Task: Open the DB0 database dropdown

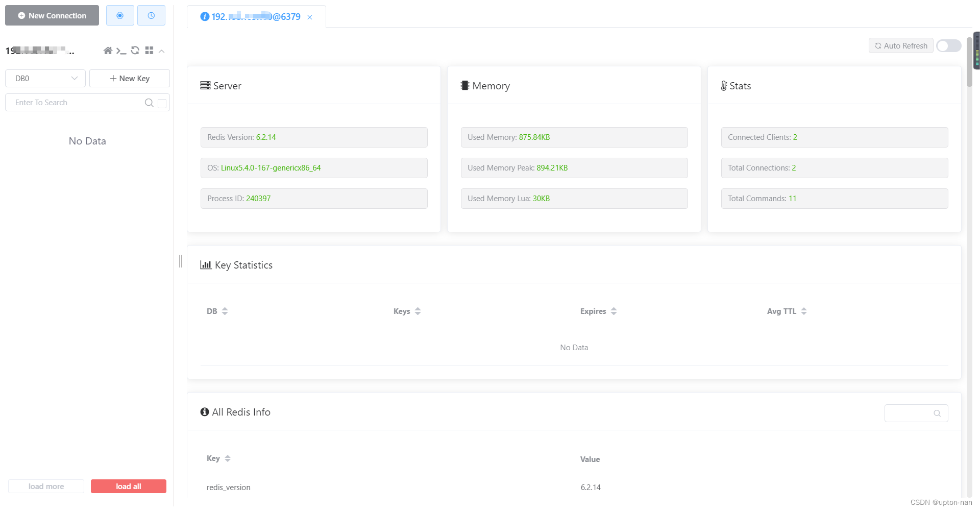Action: 45,78
